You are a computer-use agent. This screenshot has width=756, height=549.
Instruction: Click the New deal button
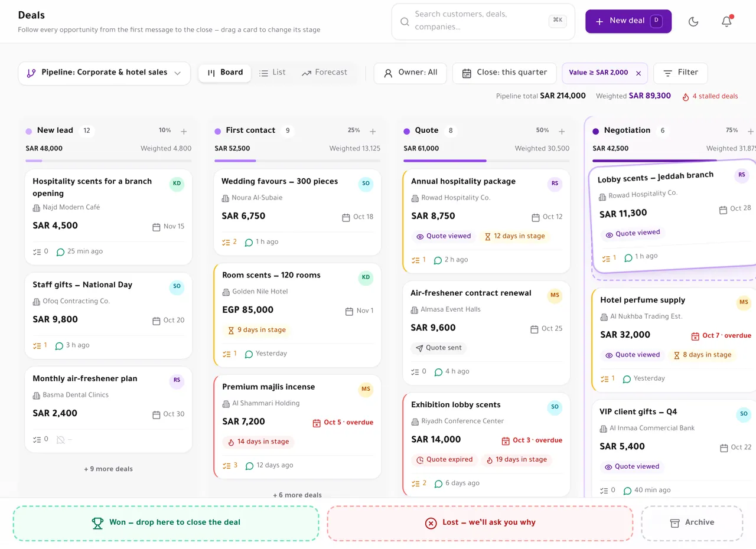point(628,21)
